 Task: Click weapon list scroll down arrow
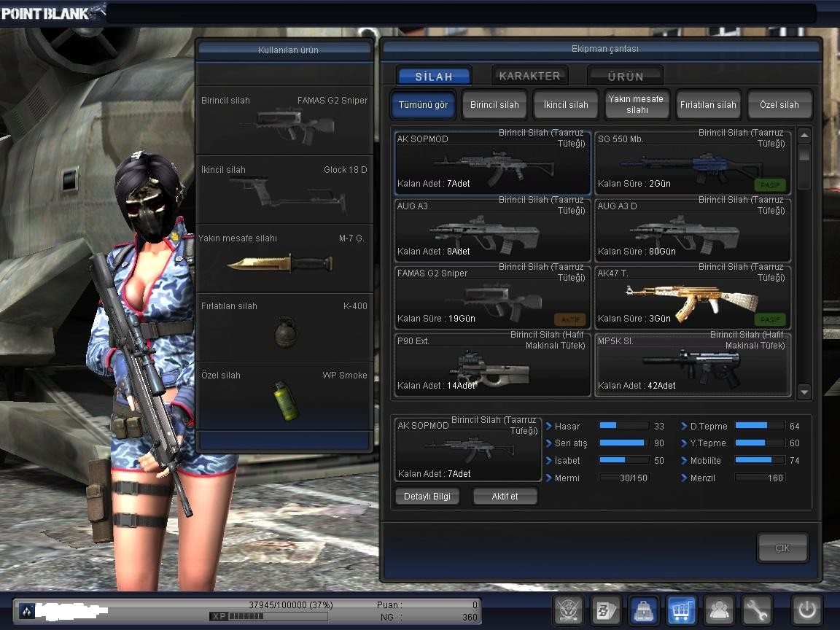[804, 392]
